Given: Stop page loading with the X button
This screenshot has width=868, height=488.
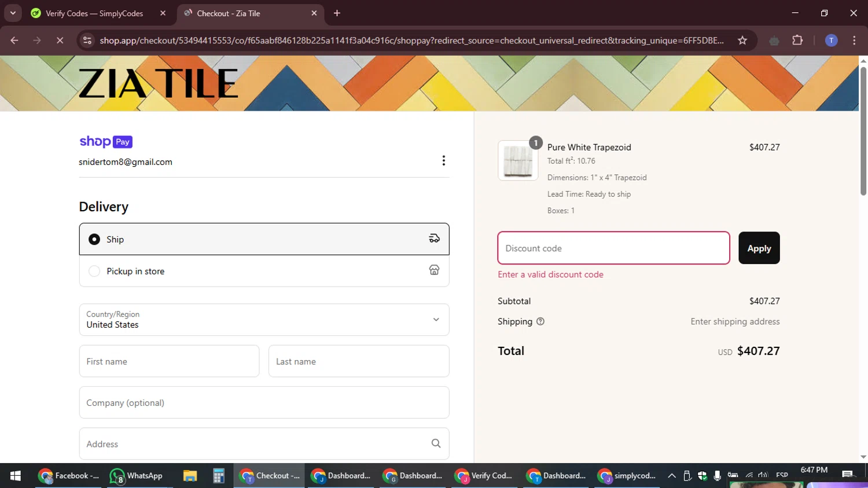Looking at the screenshot, I should [x=60, y=40].
